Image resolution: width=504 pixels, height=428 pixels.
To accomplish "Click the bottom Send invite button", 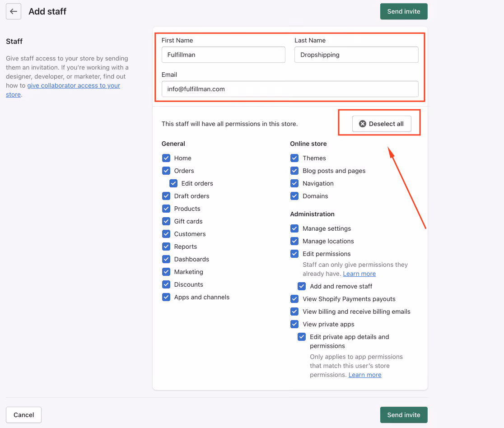I will (404, 415).
